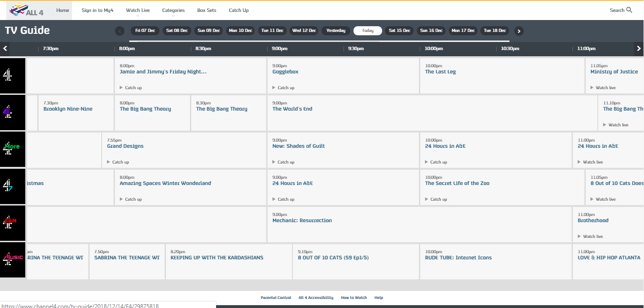Open 9.00pm 24 Hours in A&E on 4seven

click(x=292, y=184)
